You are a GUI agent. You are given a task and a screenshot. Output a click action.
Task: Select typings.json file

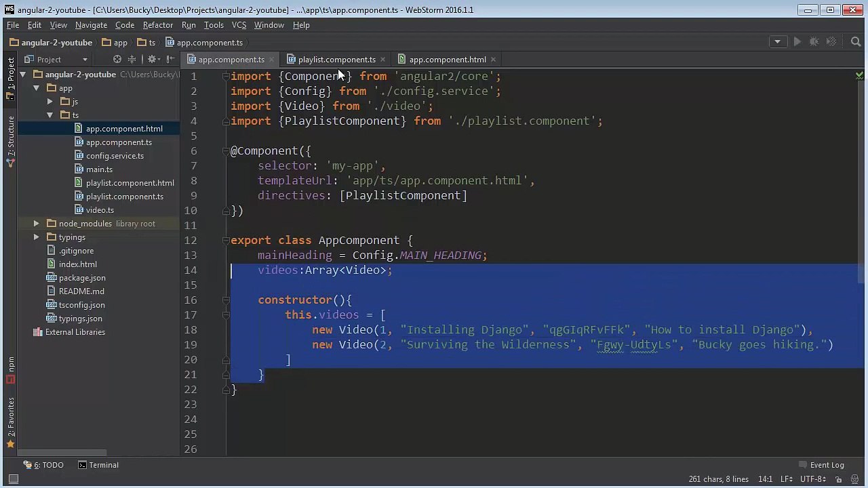coord(80,319)
